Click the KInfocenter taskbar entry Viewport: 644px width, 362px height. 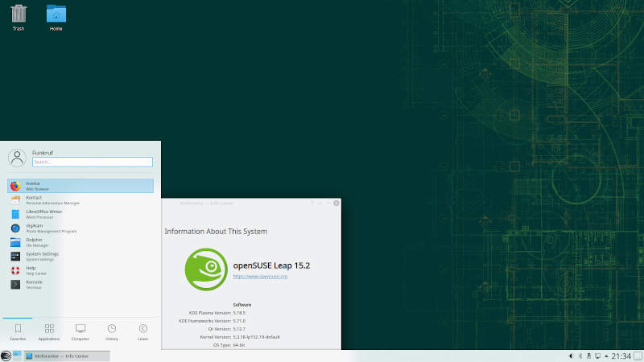pos(67,356)
